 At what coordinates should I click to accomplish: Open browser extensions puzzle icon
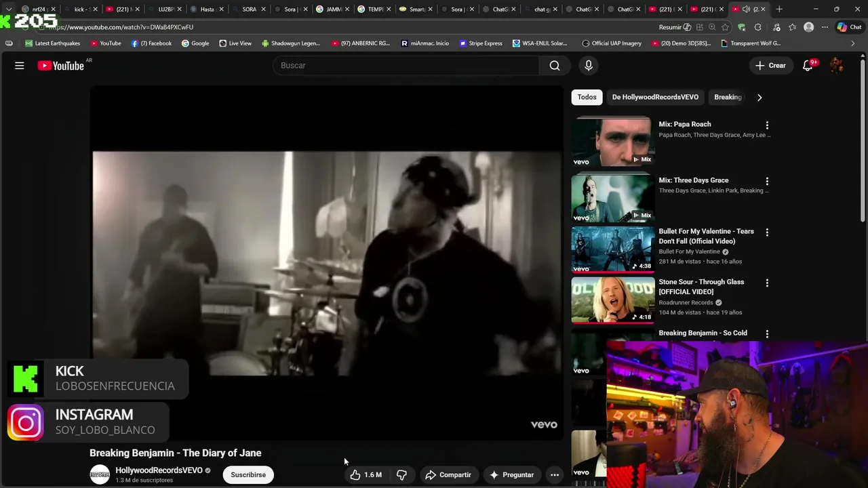[x=758, y=27]
